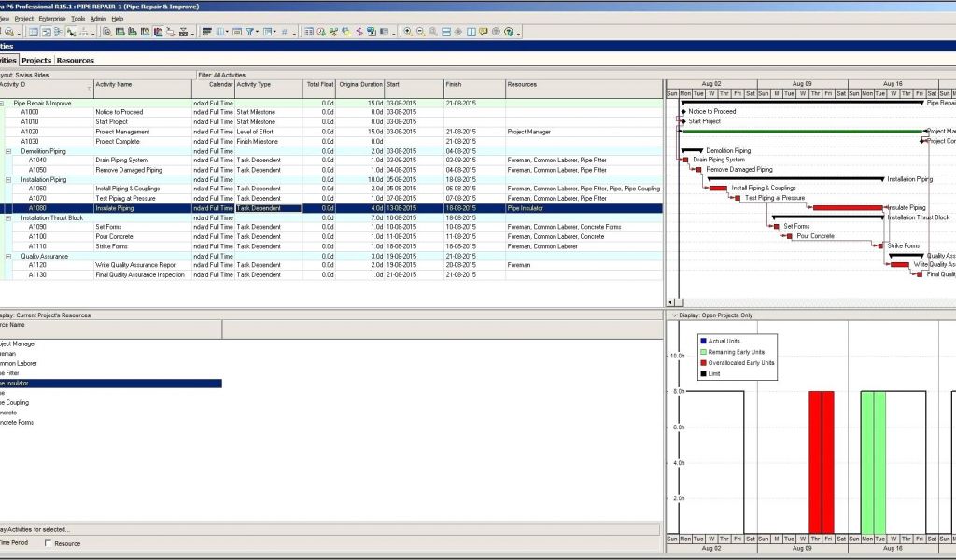Collapse the Installation Thrust Block group
Image resolution: width=956 pixels, height=560 pixels.
[8, 217]
